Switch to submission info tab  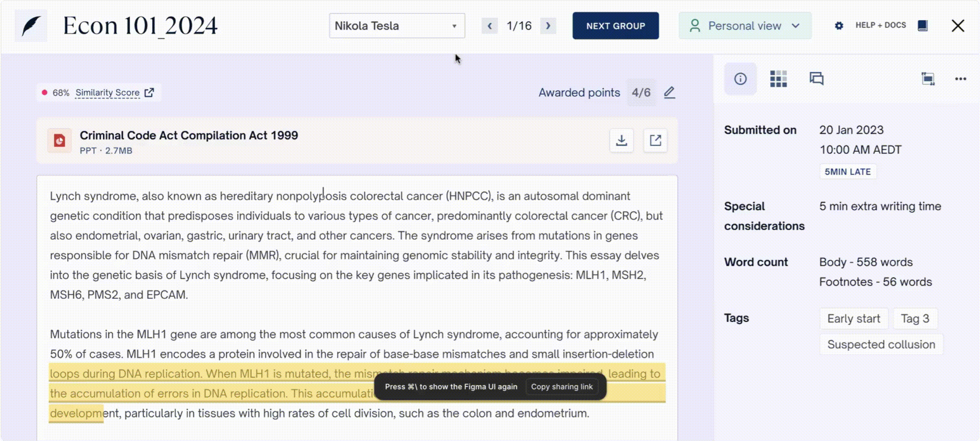(x=740, y=79)
